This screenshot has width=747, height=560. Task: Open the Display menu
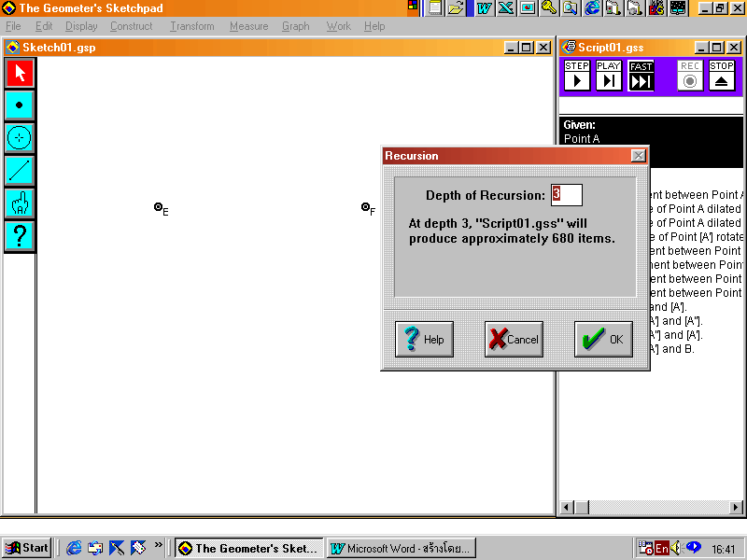point(81,26)
